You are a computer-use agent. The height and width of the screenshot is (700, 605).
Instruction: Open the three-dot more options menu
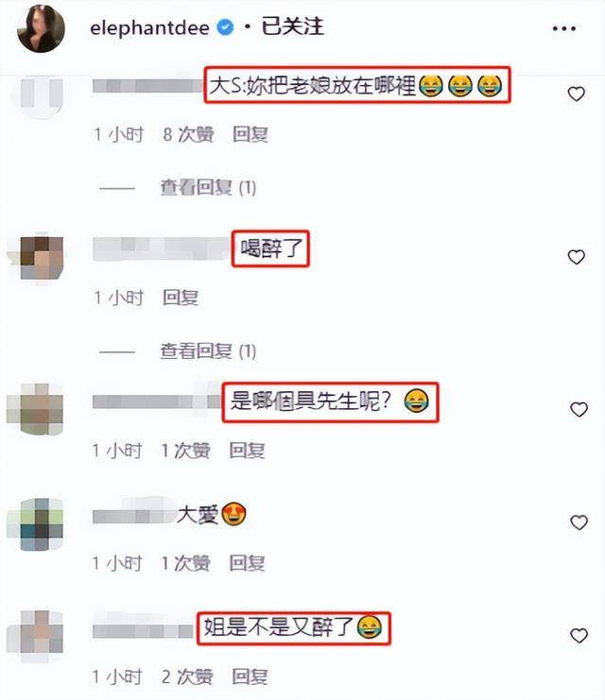tap(564, 28)
